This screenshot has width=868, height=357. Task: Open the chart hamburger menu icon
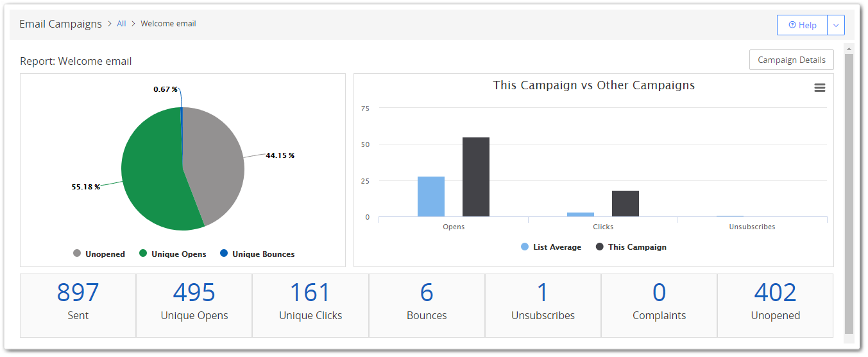point(819,88)
